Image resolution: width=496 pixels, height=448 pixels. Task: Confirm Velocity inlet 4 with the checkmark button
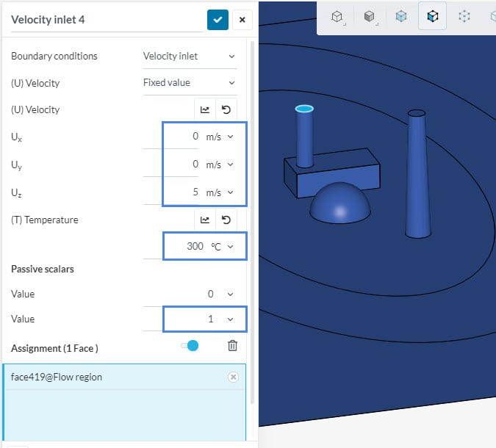point(217,20)
